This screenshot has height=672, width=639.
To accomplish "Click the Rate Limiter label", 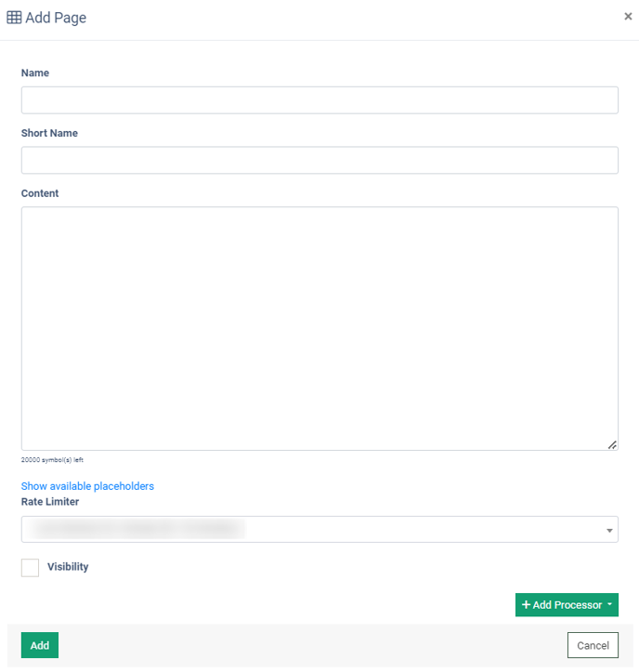I will (x=50, y=501).
